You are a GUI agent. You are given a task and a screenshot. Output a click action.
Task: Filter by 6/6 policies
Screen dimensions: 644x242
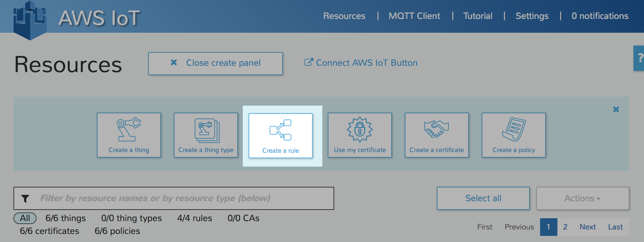(x=117, y=231)
